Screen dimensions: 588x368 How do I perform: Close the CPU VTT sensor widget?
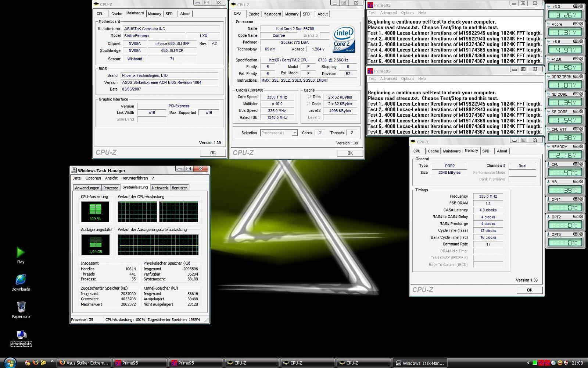581,129
